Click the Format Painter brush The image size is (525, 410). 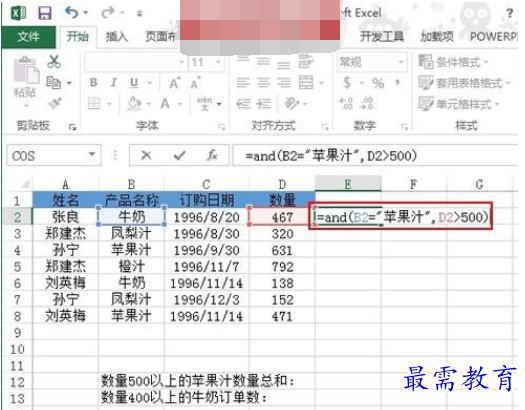tap(54, 103)
